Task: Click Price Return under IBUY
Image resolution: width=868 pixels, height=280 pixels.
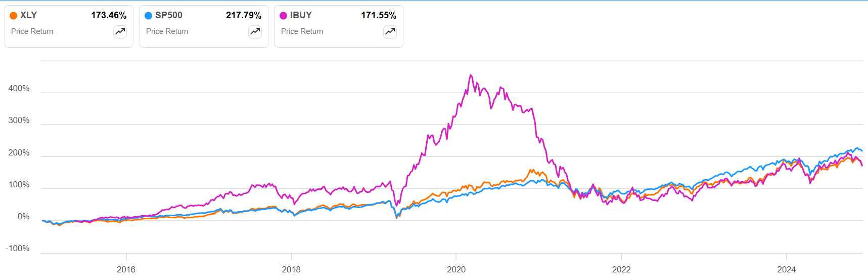Action: [302, 31]
